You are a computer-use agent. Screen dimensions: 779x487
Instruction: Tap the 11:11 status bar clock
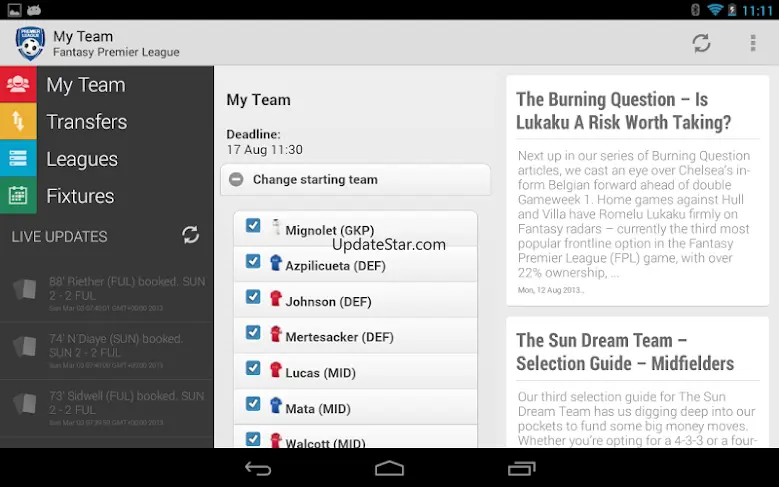pos(757,10)
